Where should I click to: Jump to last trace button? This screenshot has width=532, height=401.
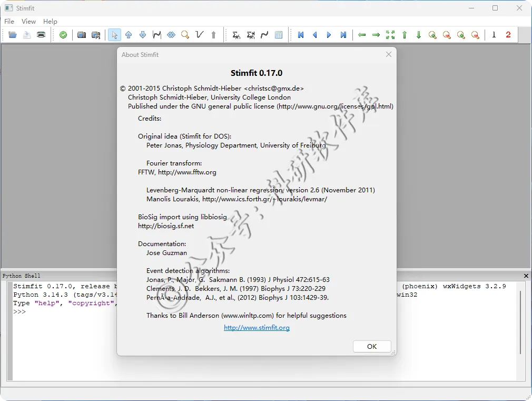pos(343,35)
